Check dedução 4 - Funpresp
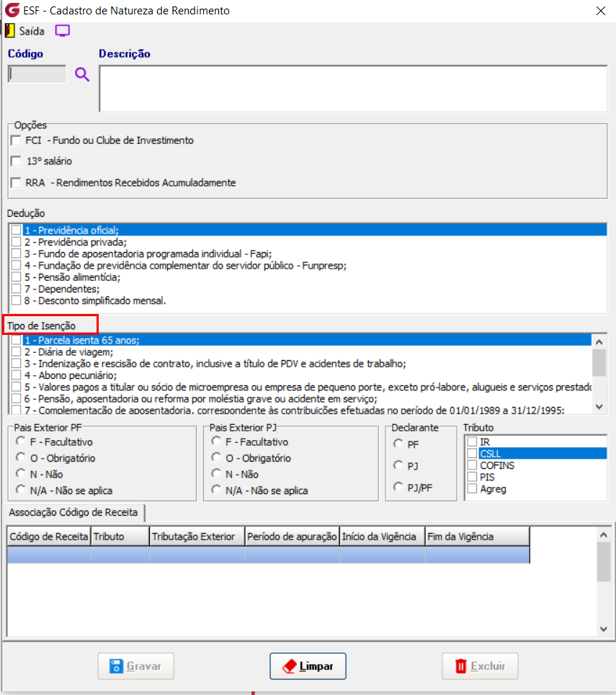Image resolution: width=616 pixels, height=695 pixels. click(17, 266)
